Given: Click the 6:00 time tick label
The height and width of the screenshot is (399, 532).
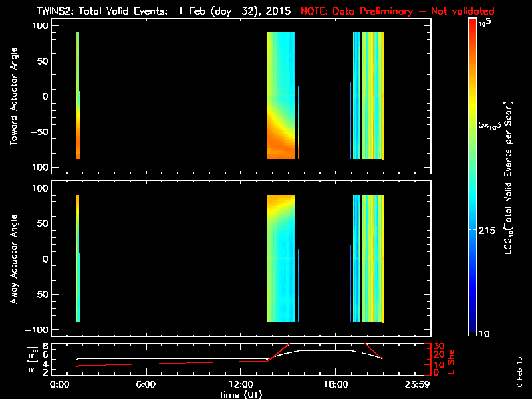Looking at the screenshot, I should tap(146, 384).
